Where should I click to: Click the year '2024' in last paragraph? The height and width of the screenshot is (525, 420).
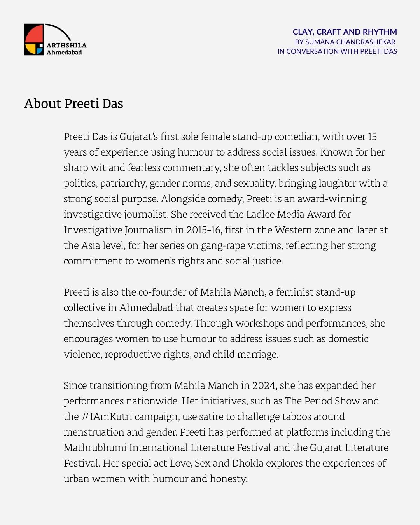pos(264,385)
